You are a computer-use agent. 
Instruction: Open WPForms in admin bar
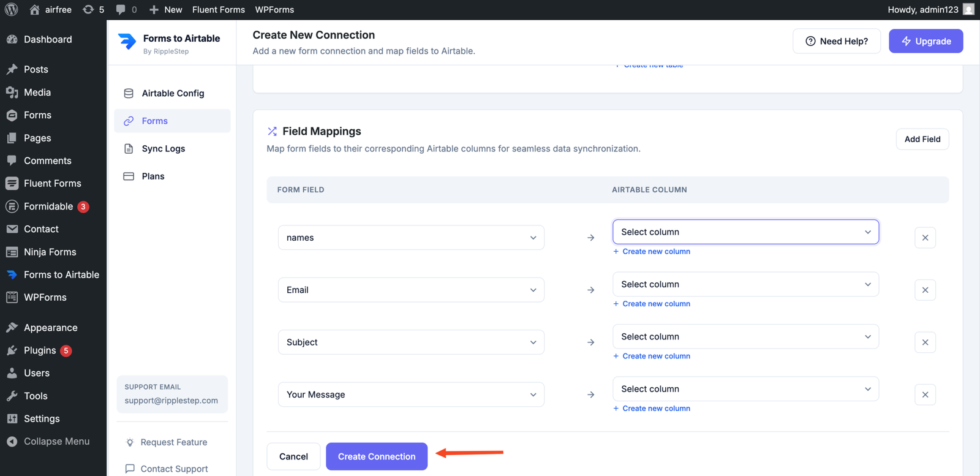274,10
